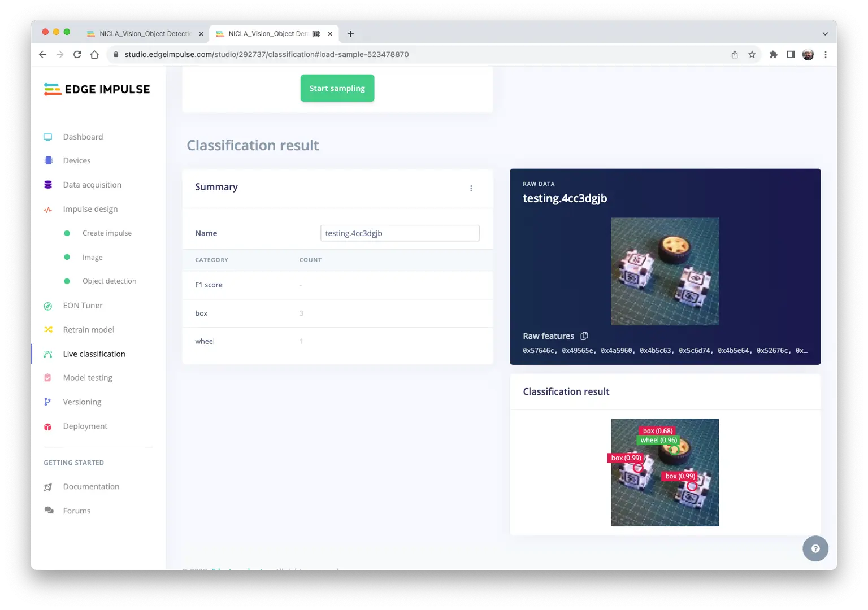Viewport: 868px width, 610px height.
Task: Navigate to Data acquisition
Action: click(92, 185)
